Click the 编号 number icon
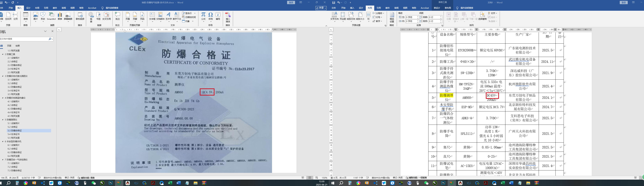The height and width of the screenshot is (186, 644). point(218,16)
